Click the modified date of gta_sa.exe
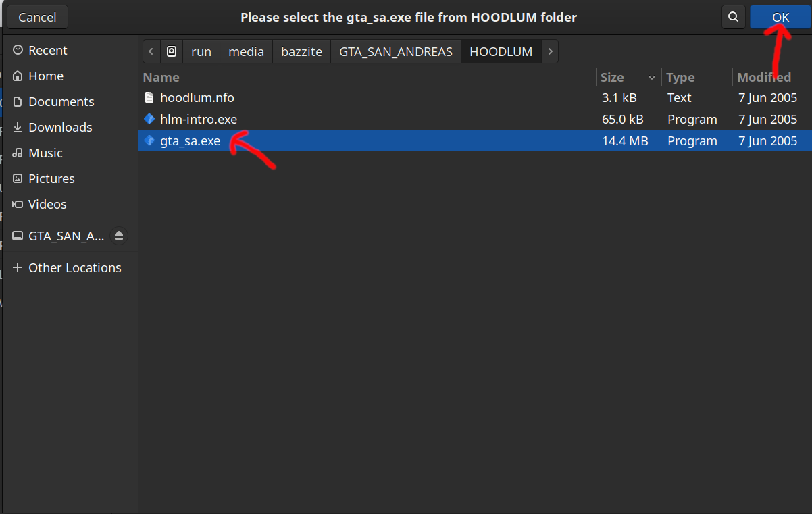 click(x=768, y=140)
